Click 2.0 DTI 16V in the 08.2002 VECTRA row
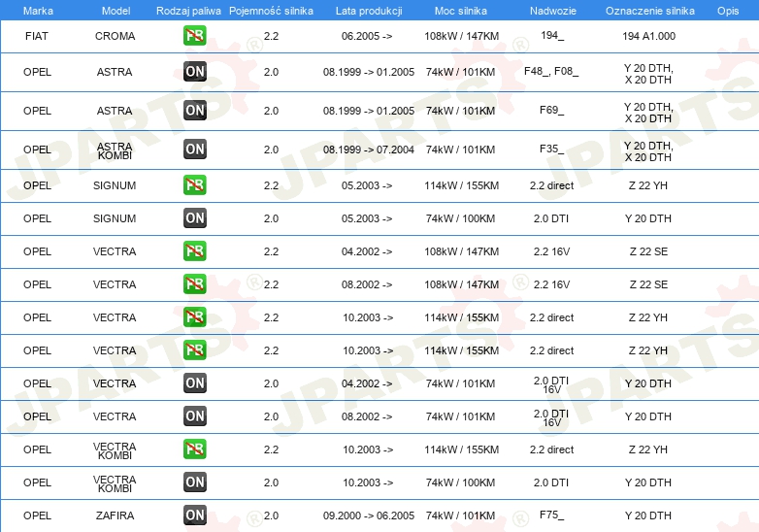759x532 pixels. click(551, 417)
